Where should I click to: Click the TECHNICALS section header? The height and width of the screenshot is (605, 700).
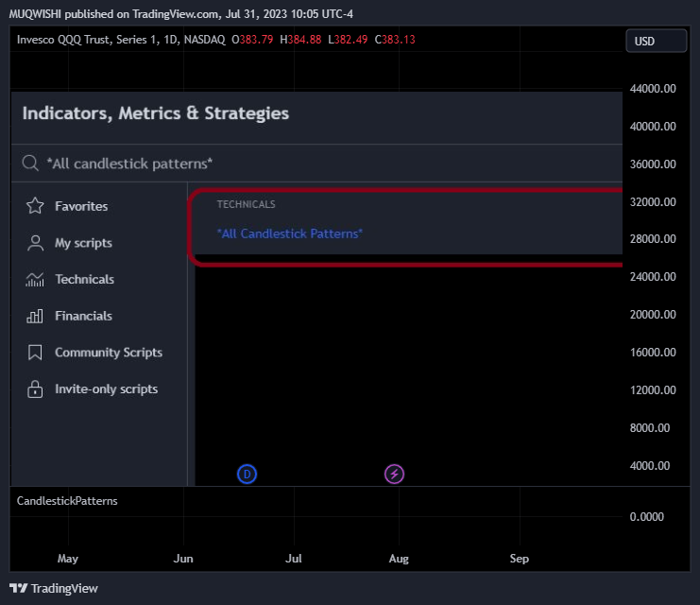coord(246,204)
